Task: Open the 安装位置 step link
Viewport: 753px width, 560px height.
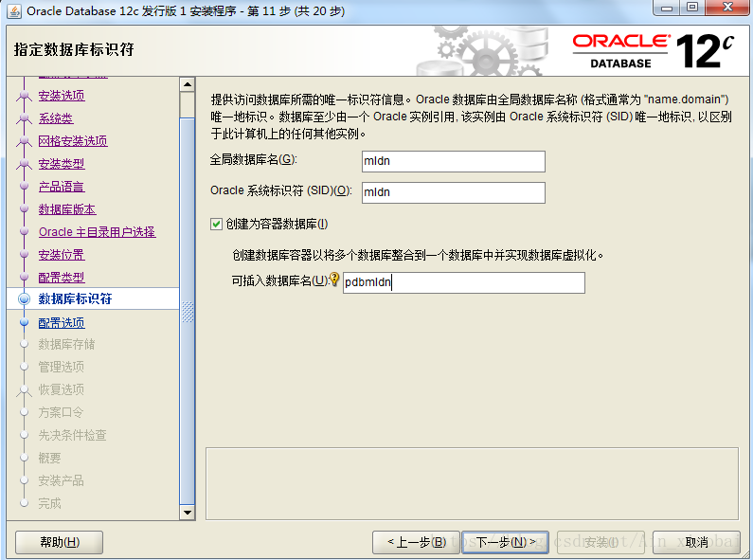Action: [62, 255]
